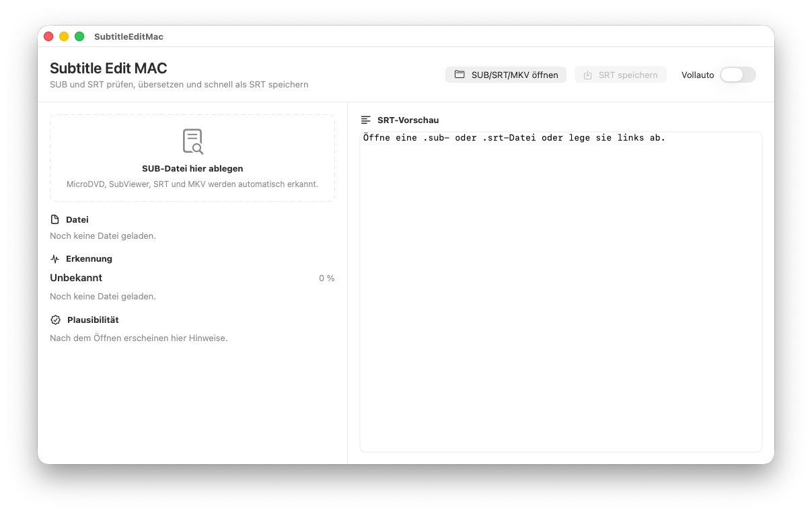
Task: Close the SubtitleEditMac window
Action: 48,36
